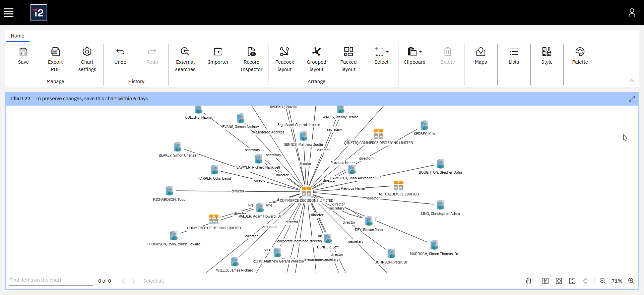644x295 pixels.
Task: Open the Lists panel
Action: (514, 56)
